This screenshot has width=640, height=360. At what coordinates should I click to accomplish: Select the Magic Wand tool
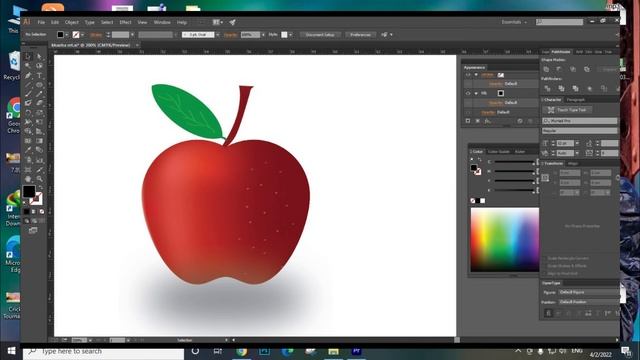pos(28,66)
